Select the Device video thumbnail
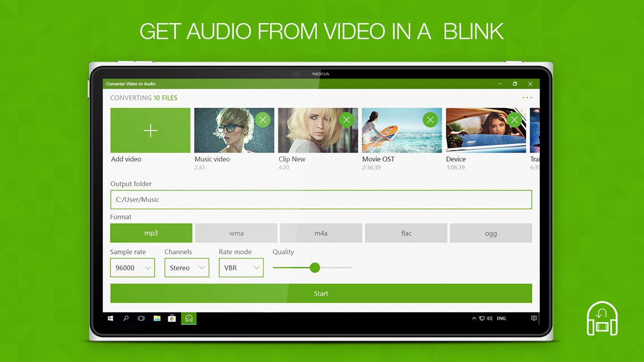This screenshot has height=362, width=644. (486, 130)
